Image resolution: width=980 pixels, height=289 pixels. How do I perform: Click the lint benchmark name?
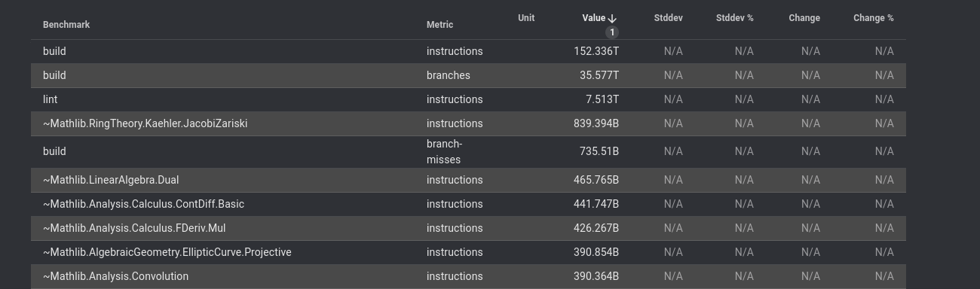pyautogui.click(x=50, y=99)
